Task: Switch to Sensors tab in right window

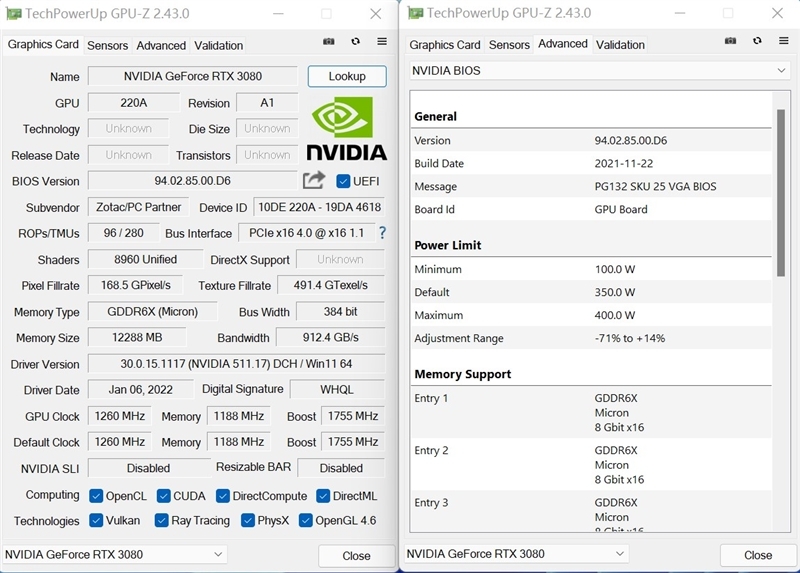Action: [509, 45]
